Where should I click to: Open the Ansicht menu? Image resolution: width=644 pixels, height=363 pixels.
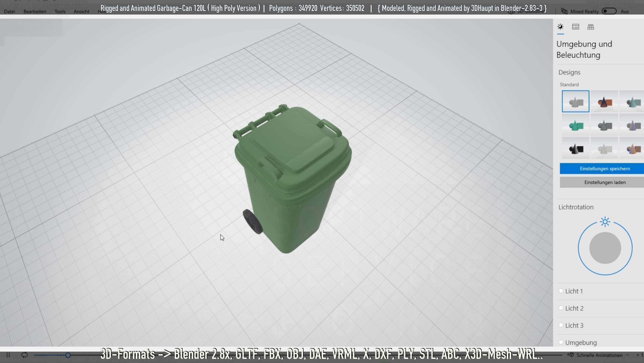click(81, 12)
